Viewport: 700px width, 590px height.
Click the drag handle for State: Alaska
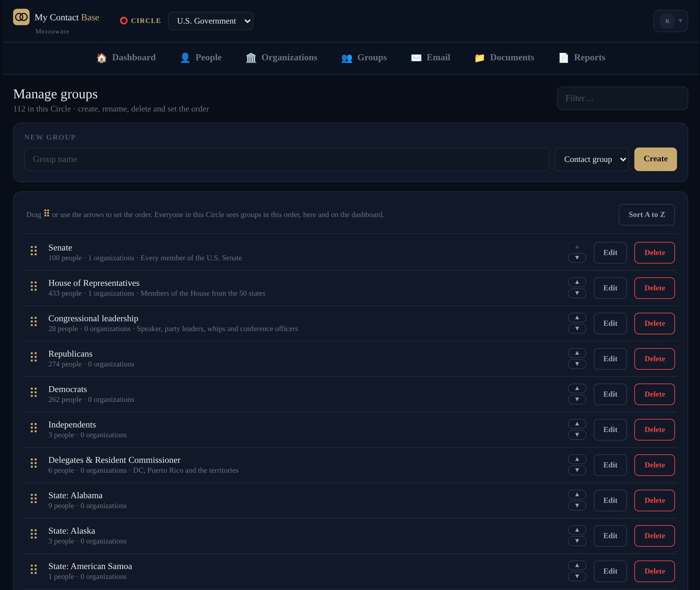pyautogui.click(x=33, y=534)
